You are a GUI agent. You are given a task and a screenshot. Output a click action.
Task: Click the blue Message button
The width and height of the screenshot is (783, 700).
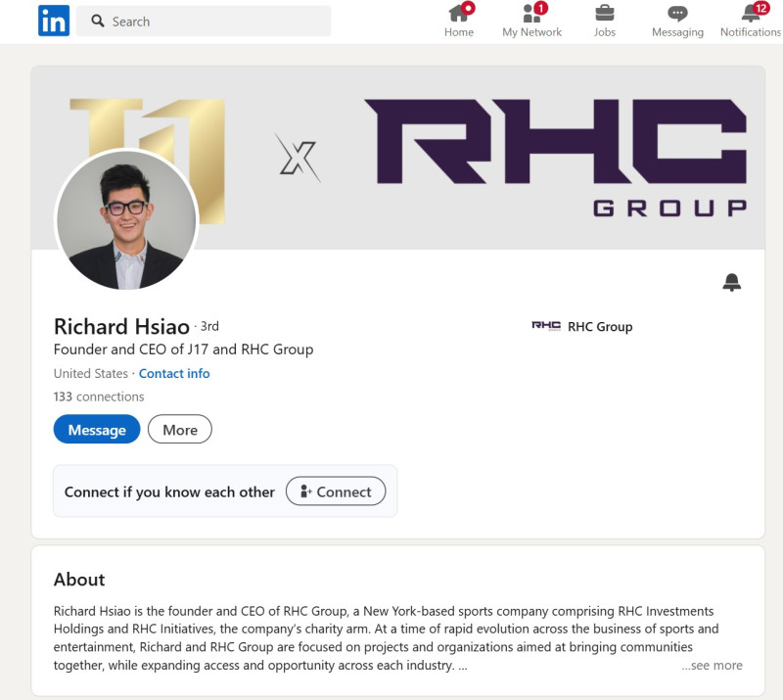[x=97, y=429]
